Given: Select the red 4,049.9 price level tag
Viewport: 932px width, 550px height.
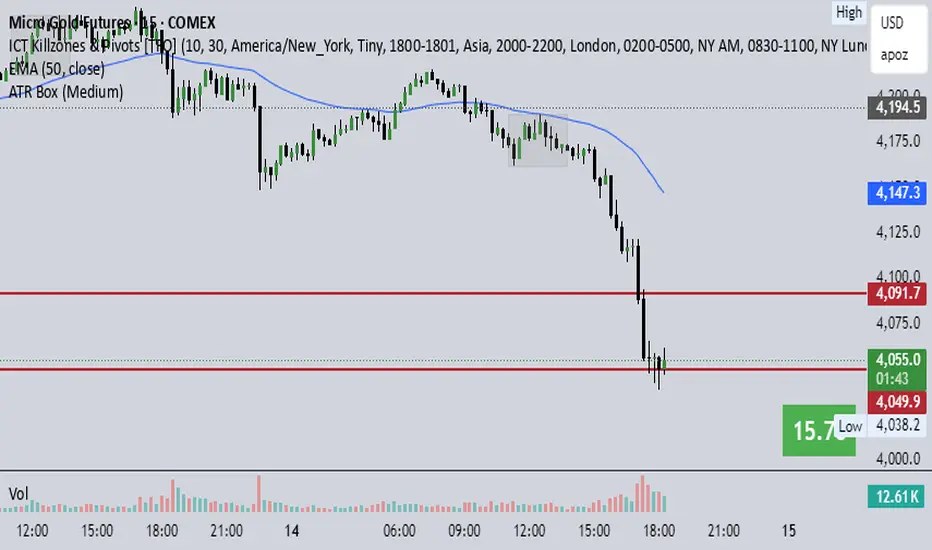Looking at the screenshot, I should pyautogui.click(x=898, y=402).
